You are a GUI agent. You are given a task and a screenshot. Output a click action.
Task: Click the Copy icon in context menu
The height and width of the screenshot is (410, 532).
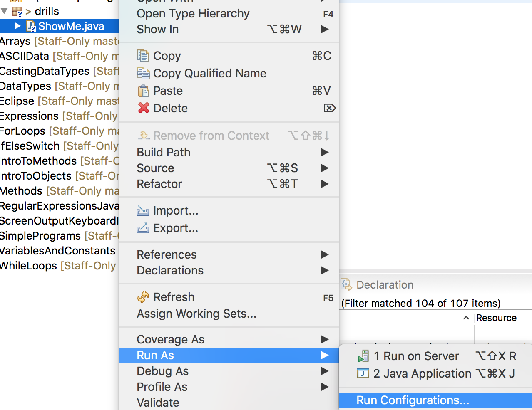[143, 56]
